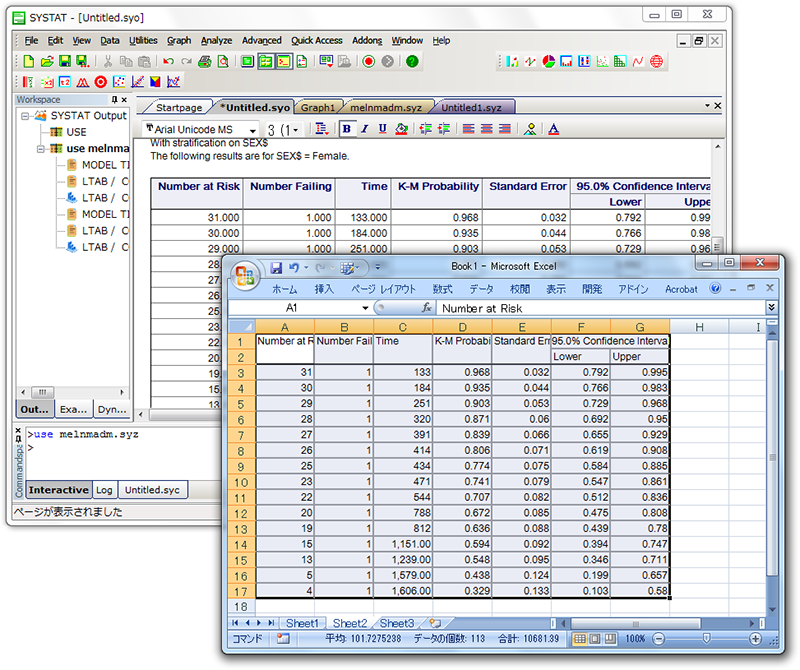The height and width of the screenshot is (670, 800).
Task: Open the Excel Name Box dropdown arrow
Action: point(364,309)
